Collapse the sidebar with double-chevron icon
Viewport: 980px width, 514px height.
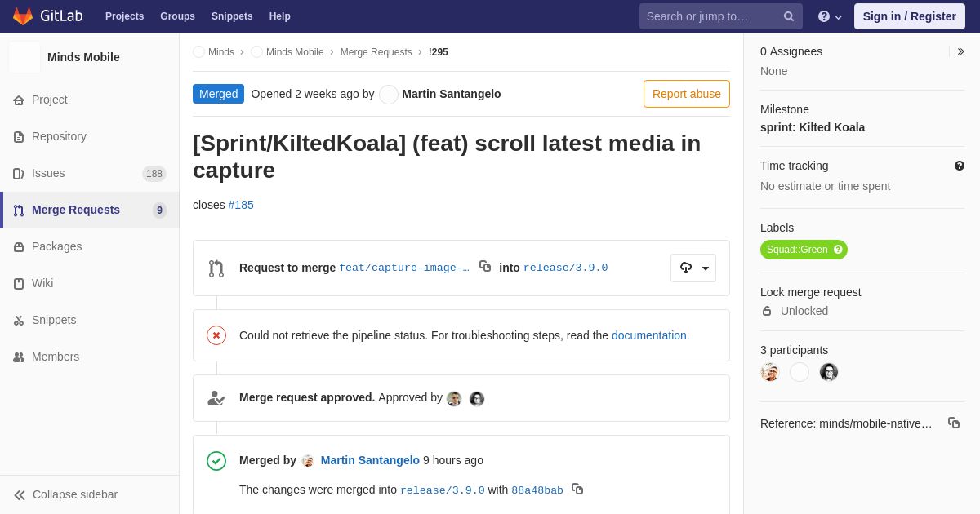click(x=20, y=495)
